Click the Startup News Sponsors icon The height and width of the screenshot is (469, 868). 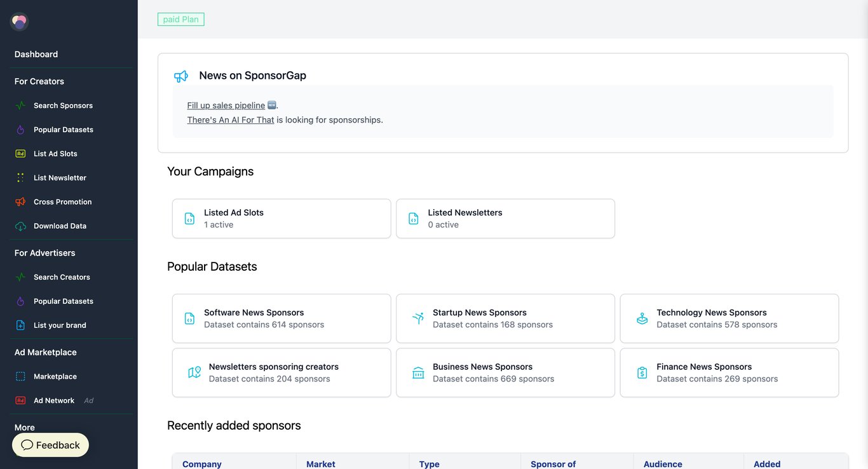click(418, 318)
